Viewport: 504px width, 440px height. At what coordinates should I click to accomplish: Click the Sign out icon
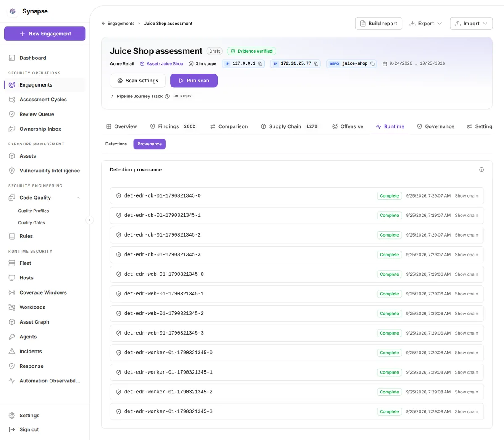(12, 429)
